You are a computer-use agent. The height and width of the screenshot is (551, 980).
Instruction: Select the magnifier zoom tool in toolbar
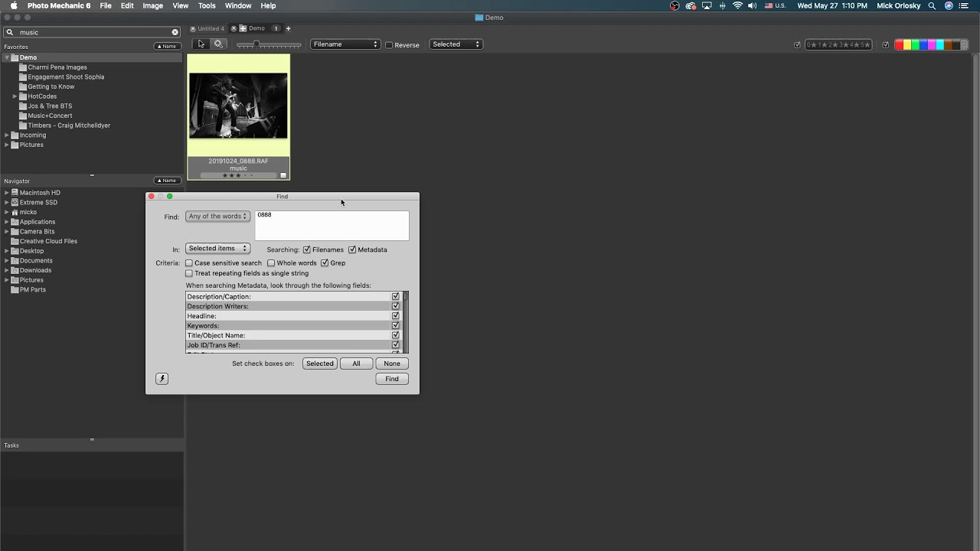tap(218, 44)
